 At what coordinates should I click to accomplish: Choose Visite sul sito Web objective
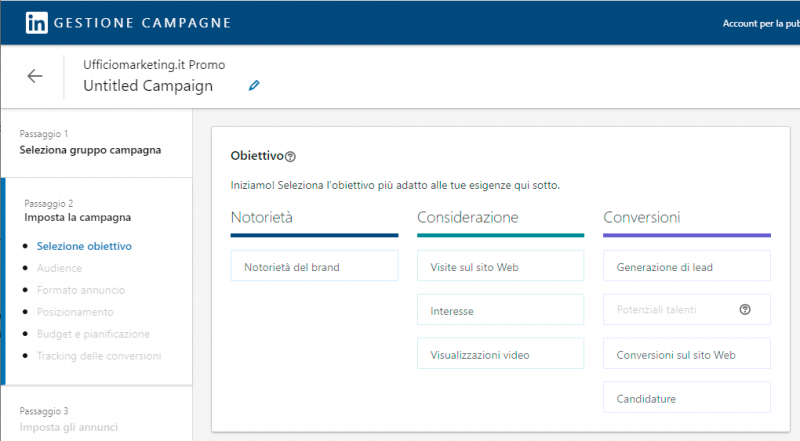[x=500, y=266]
